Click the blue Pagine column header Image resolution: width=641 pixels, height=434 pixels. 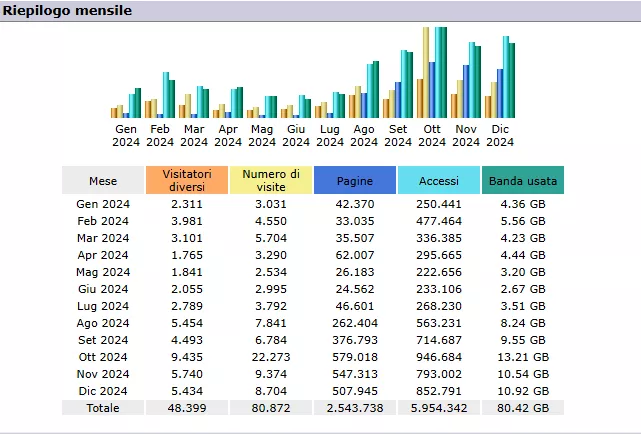pos(355,180)
